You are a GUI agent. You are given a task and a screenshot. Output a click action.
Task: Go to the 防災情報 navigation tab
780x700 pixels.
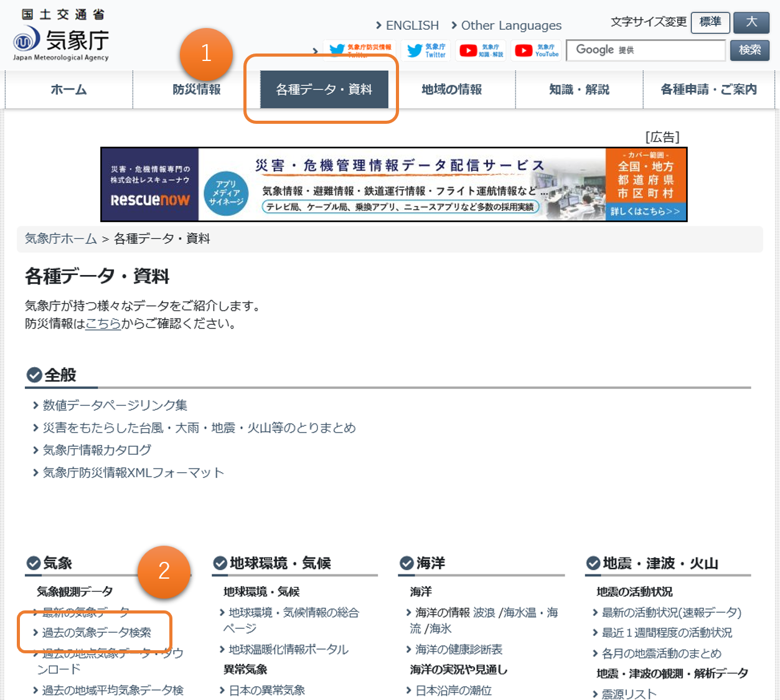pyautogui.click(x=196, y=90)
